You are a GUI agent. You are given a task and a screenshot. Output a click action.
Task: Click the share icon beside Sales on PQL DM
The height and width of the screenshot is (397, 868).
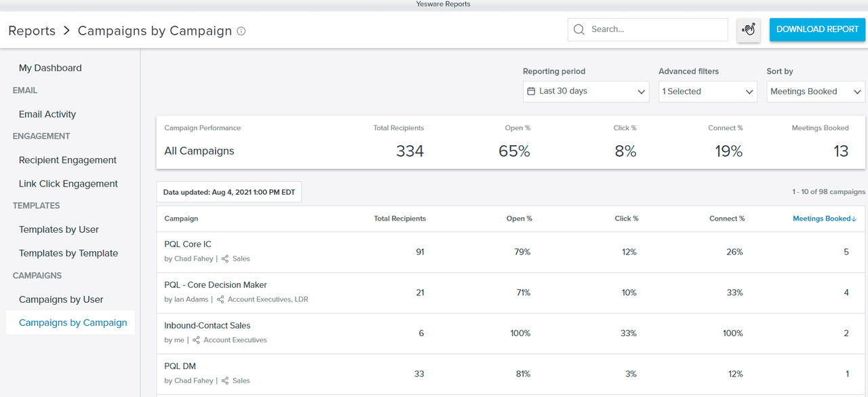tap(226, 381)
